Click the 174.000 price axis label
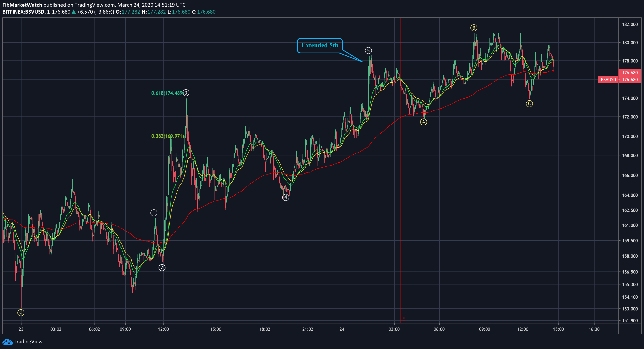The image size is (644, 349). (x=630, y=98)
